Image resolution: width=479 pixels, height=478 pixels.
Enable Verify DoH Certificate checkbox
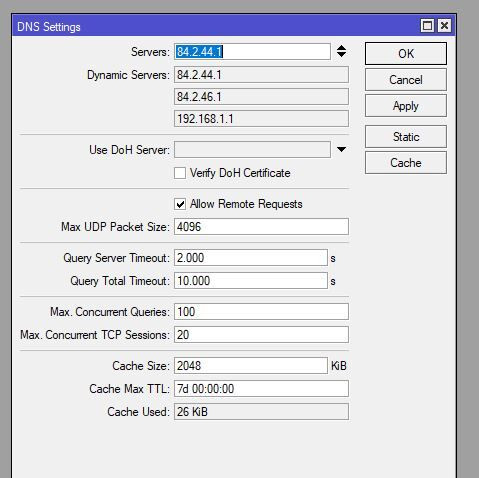click(180, 173)
